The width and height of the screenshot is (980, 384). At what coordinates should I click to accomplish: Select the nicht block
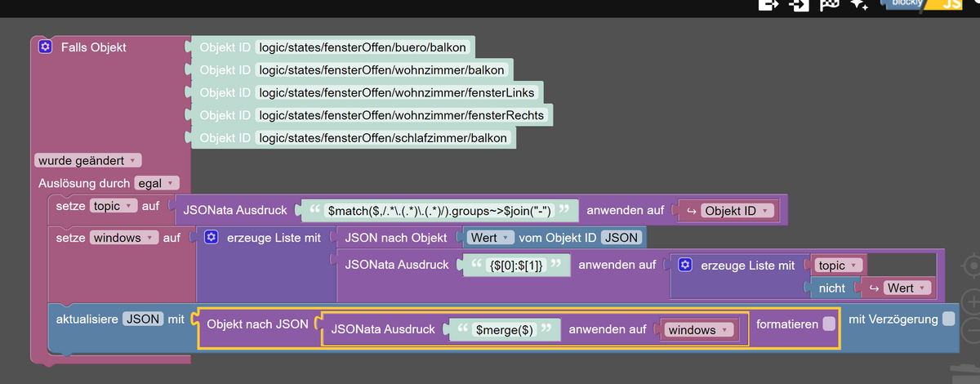(832, 288)
